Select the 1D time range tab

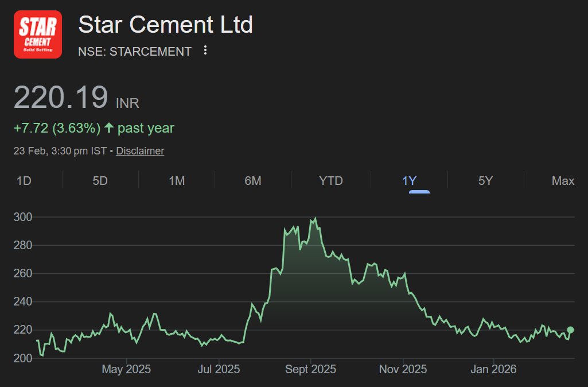pos(24,180)
